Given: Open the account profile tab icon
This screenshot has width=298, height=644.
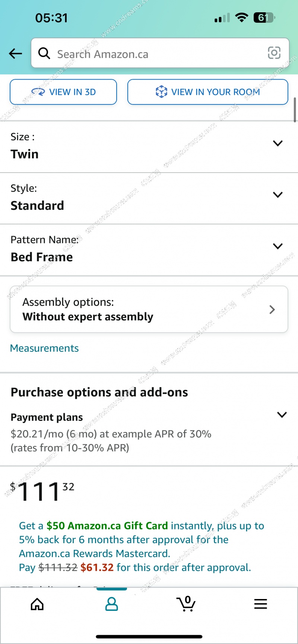Looking at the screenshot, I should pyautogui.click(x=111, y=604).
